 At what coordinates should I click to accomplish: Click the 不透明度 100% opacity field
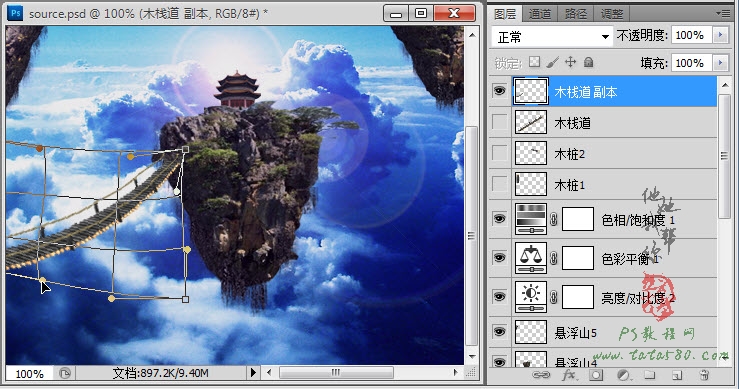692,35
